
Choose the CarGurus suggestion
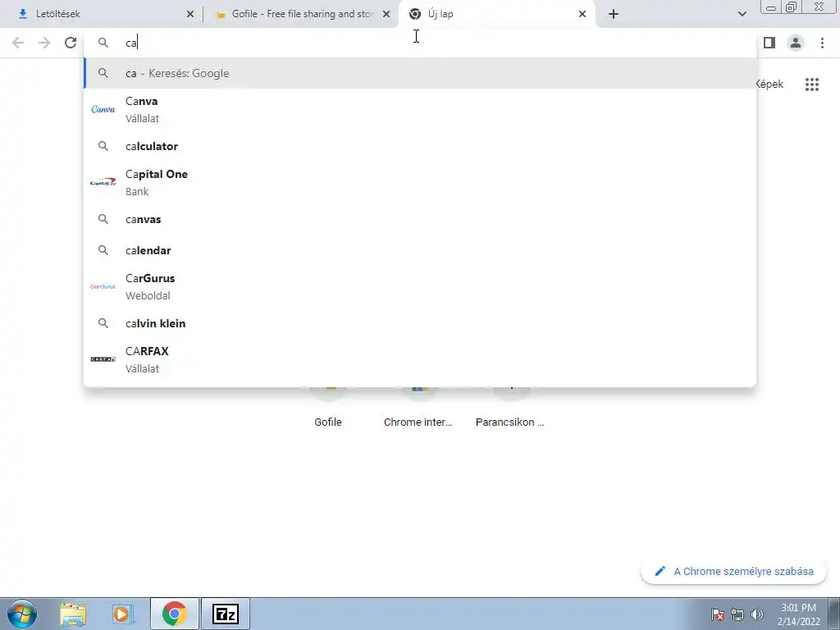click(x=420, y=286)
